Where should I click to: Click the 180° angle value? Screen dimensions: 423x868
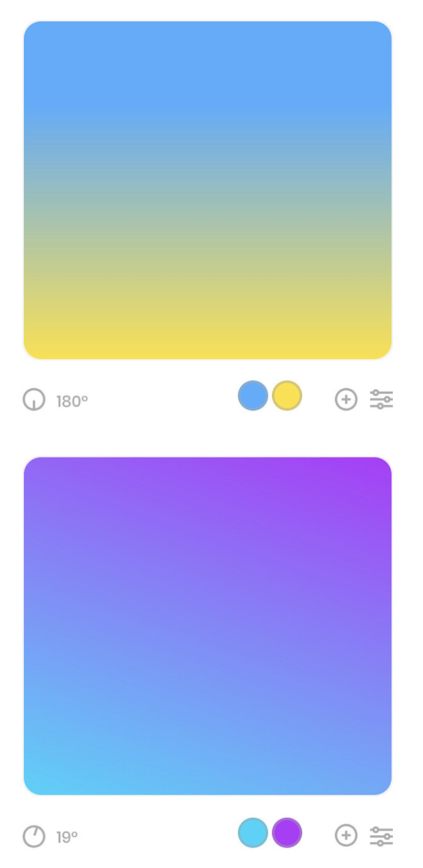(72, 402)
